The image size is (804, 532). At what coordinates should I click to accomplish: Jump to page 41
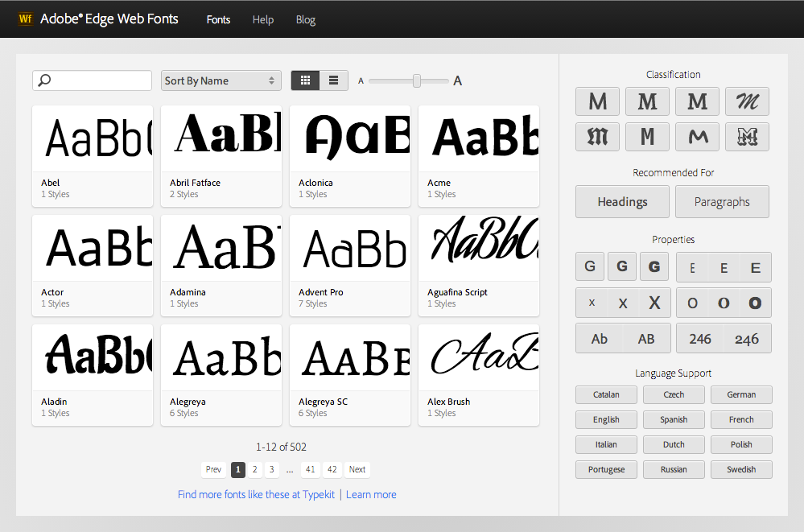(x=310, y=469)
